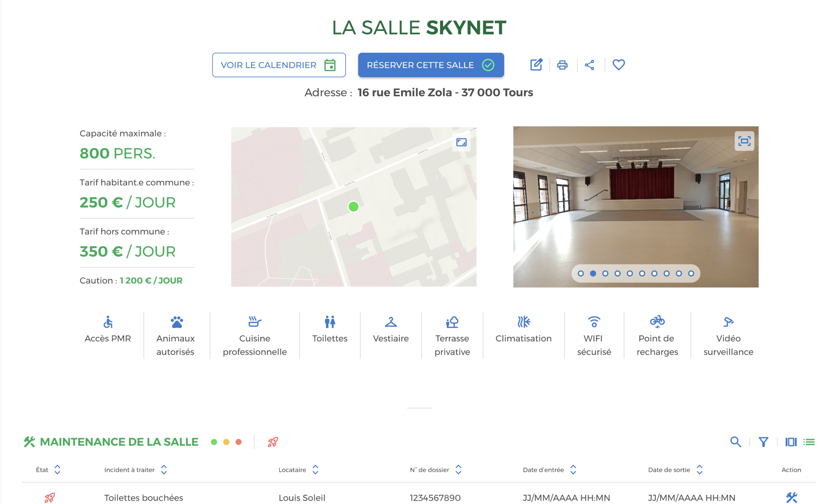
Task: Click the print icon
Action: point(562,65)
